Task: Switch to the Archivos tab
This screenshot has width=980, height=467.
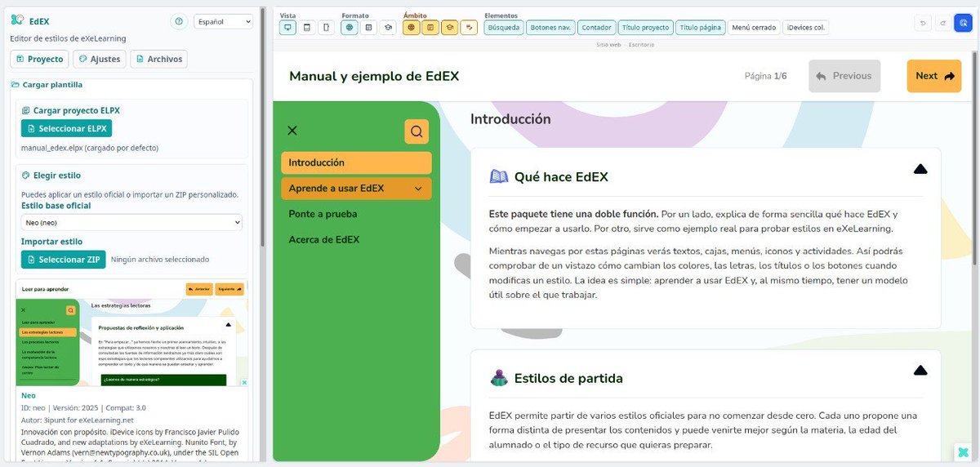Action: pos(158,59)
